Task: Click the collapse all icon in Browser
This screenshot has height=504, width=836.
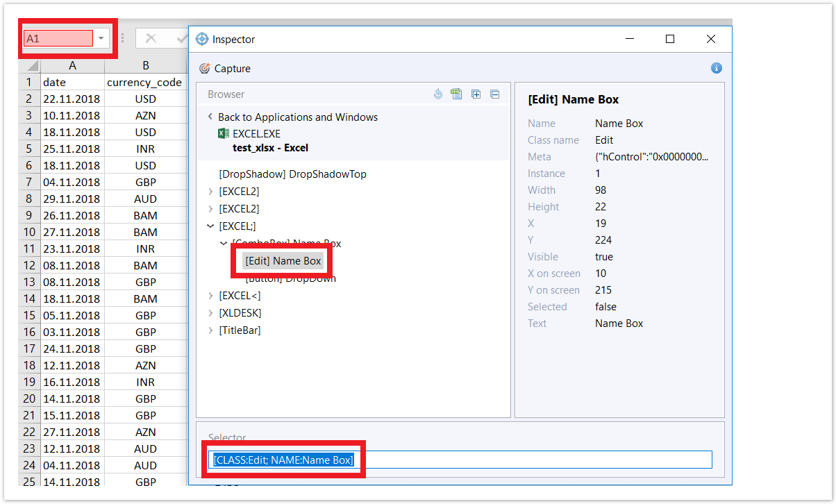Action: coord(495,94)
